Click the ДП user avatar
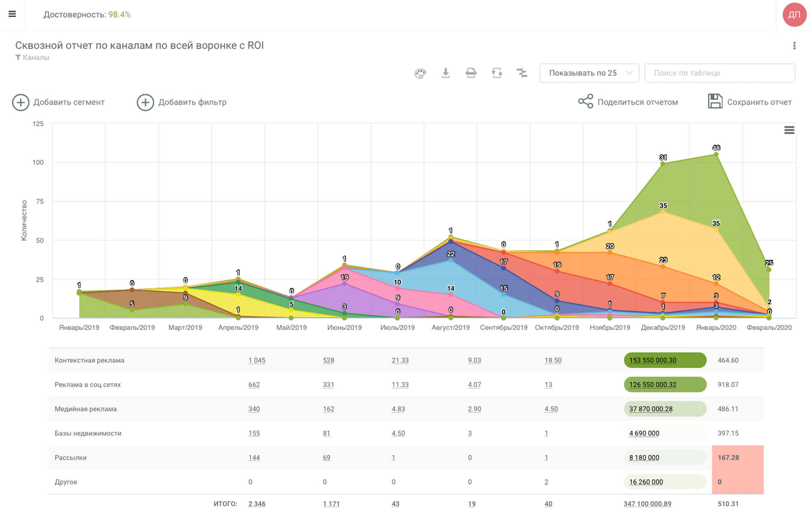Viewport: 812px width, 514px height. pyautogui.click(x=794, y=15)
